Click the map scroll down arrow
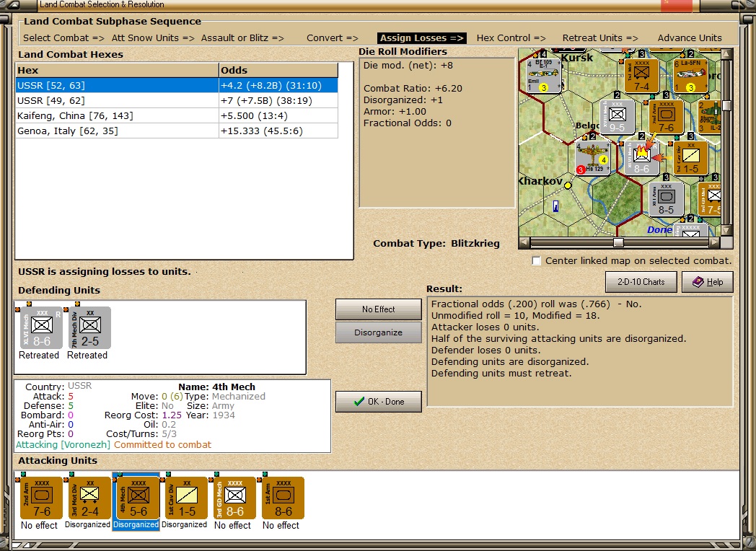The height and width of the screenshot is (551, 756). coord(726,231)
